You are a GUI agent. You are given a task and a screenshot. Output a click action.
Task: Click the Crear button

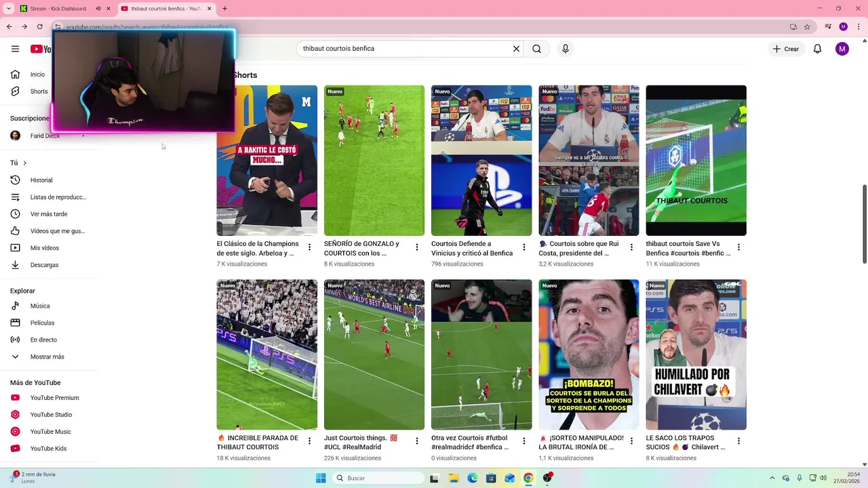(x=785, y=49)
